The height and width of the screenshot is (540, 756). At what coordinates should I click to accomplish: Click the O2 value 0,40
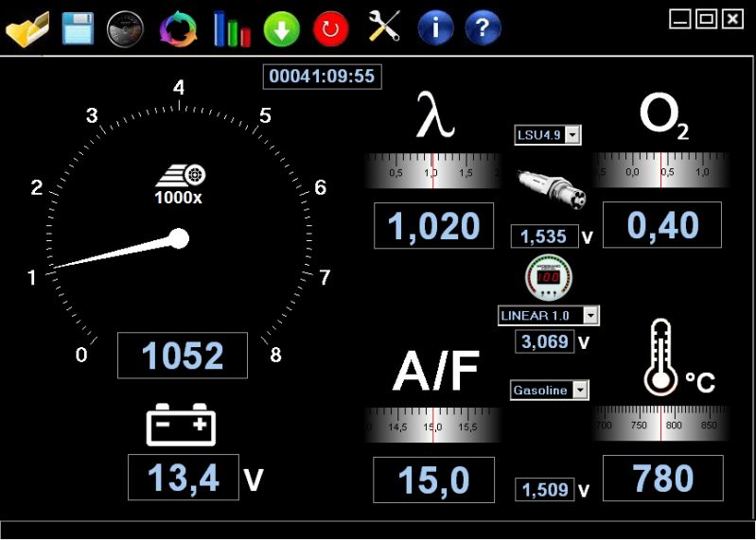662,224
